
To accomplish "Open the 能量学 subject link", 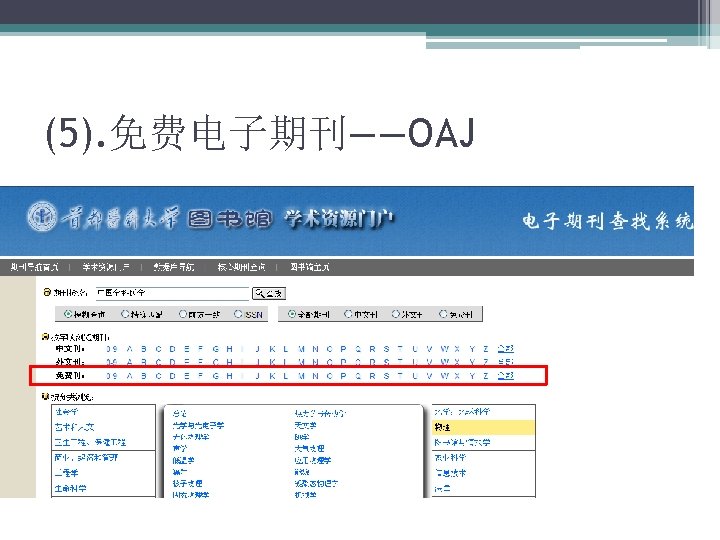I will click(x=183, y=460).
